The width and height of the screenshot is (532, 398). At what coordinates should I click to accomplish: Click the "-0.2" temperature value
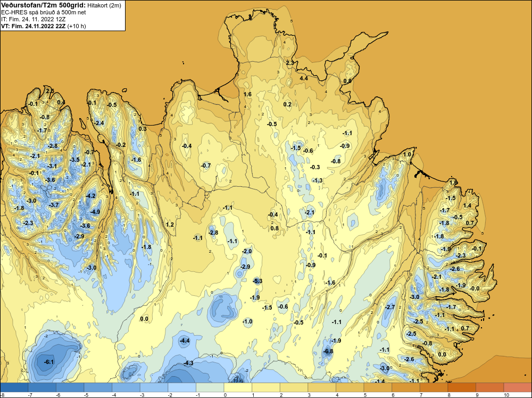coord(120,145)
